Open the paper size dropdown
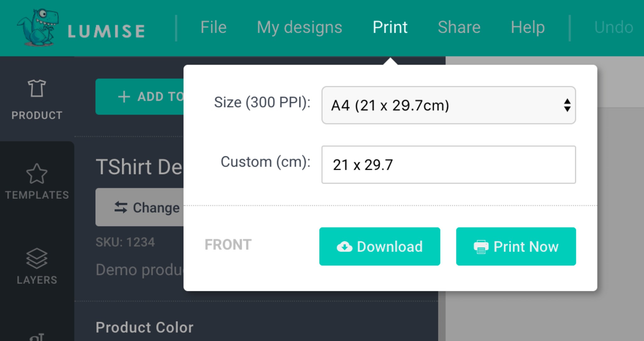Screen dimensions: 644x341 440,105
